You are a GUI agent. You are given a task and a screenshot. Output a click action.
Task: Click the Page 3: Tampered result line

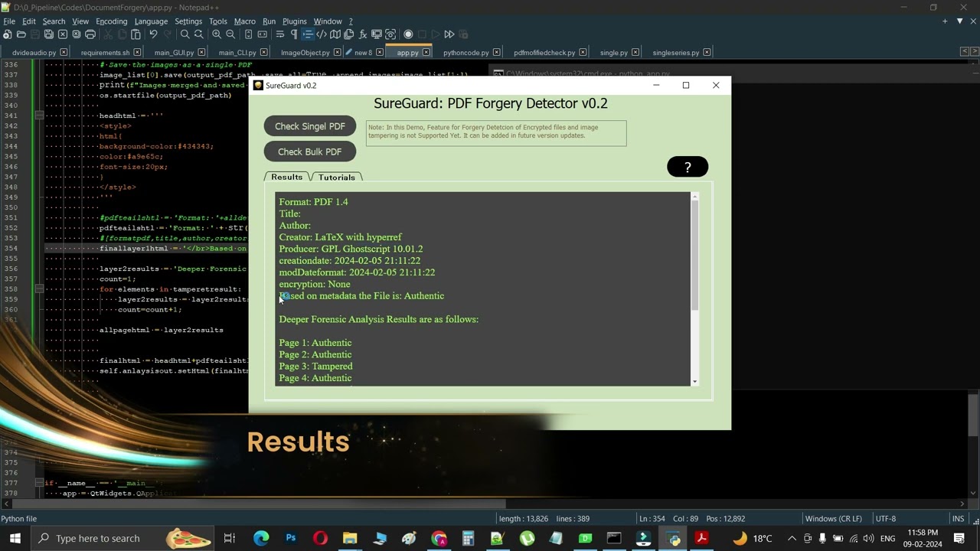[x=315, y=367]
